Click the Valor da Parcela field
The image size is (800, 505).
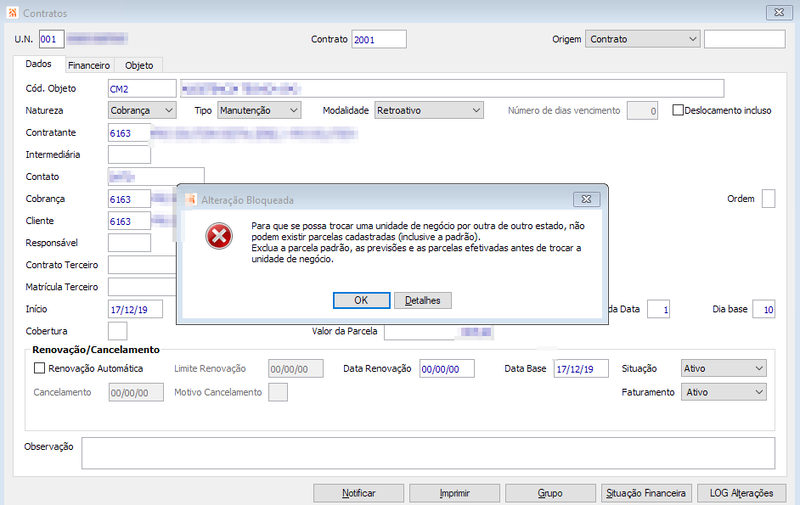pyautogui.click(x=439, y=332)
